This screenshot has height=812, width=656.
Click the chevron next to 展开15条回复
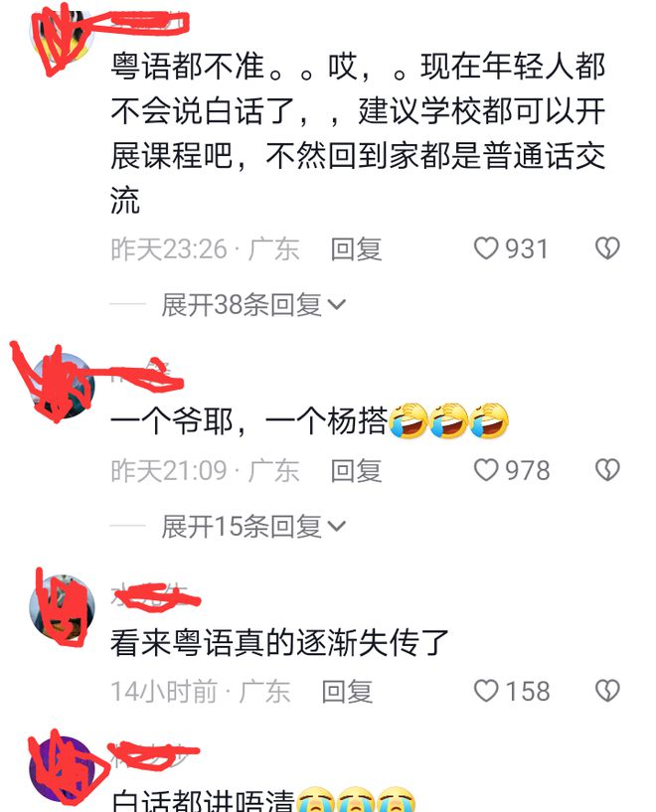click(337, 527)
